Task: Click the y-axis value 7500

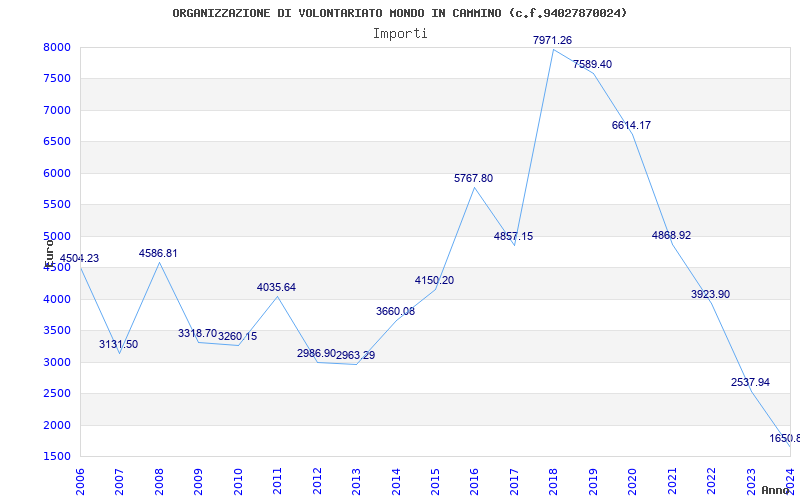Action: 57,79
